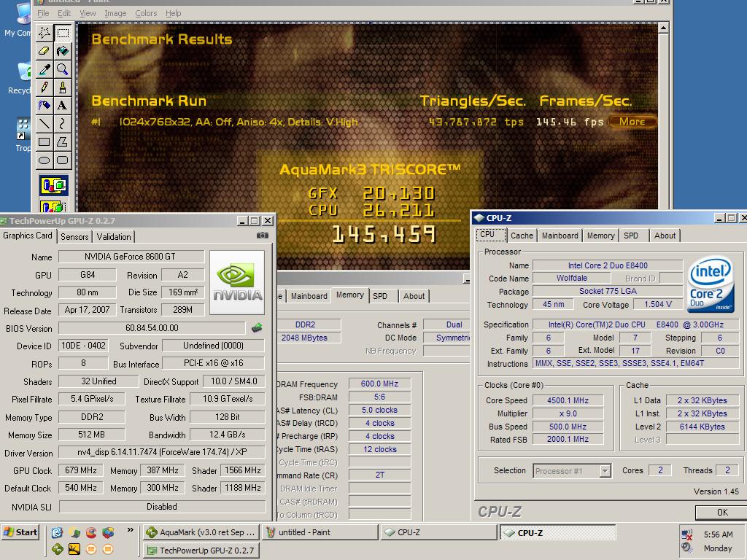Select the Polygon shape tool

63,141
